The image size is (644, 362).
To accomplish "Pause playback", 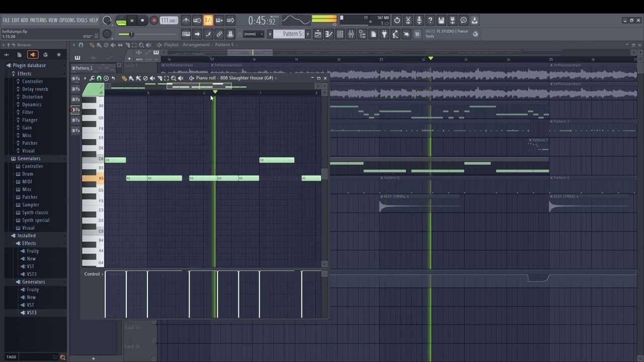I will [132, 21].
